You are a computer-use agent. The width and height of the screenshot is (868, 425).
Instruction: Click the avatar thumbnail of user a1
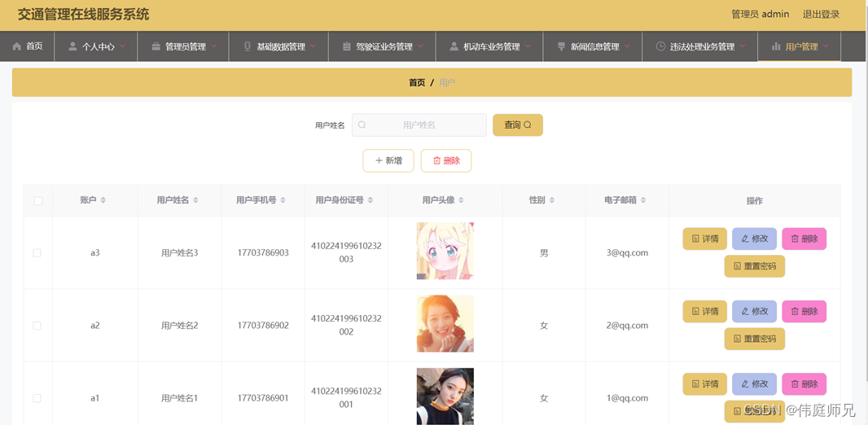point(445,397)
